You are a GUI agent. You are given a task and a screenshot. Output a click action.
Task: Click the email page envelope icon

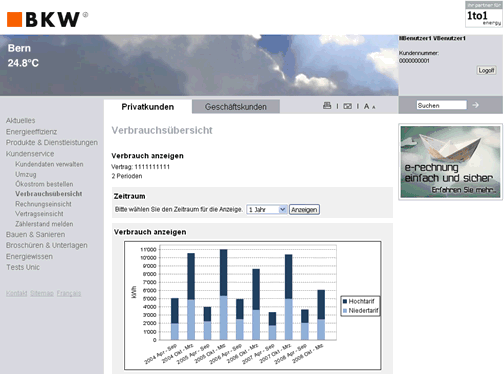(347, 106)
